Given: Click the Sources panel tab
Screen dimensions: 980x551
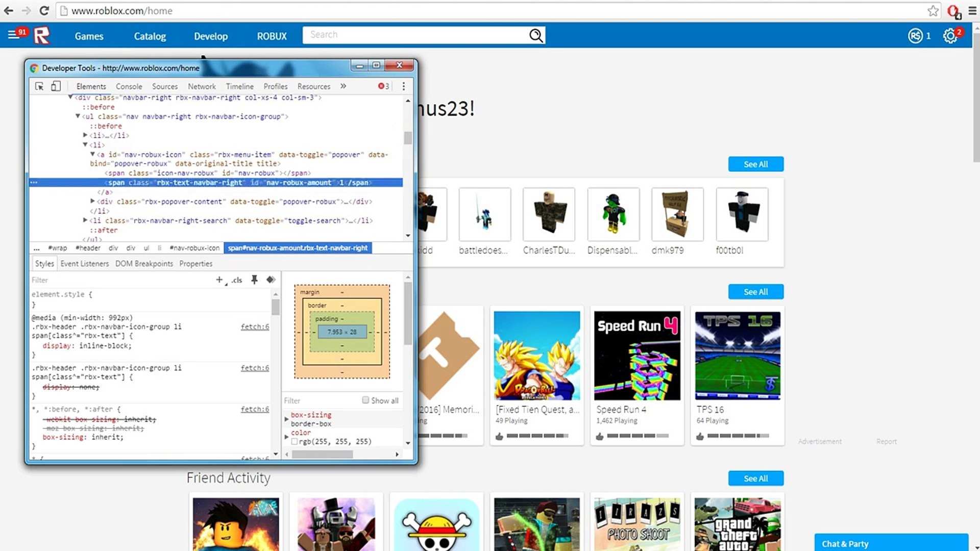Looking at the screenshot, I should [x=165, y=86].
